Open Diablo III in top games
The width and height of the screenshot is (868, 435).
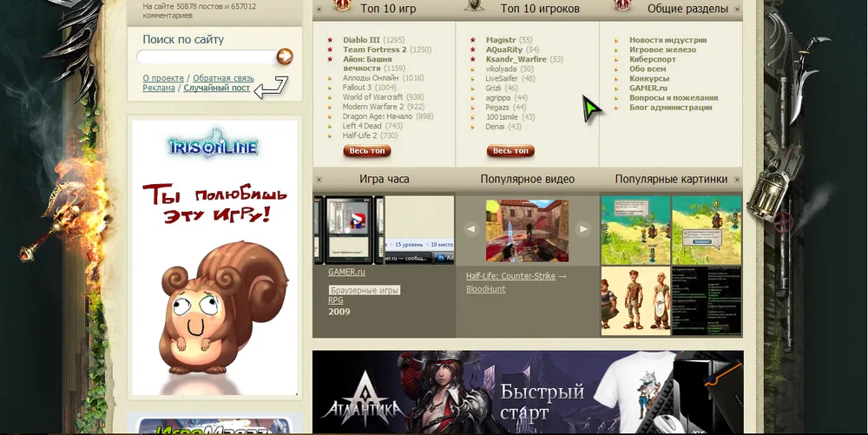coord(361,40)
